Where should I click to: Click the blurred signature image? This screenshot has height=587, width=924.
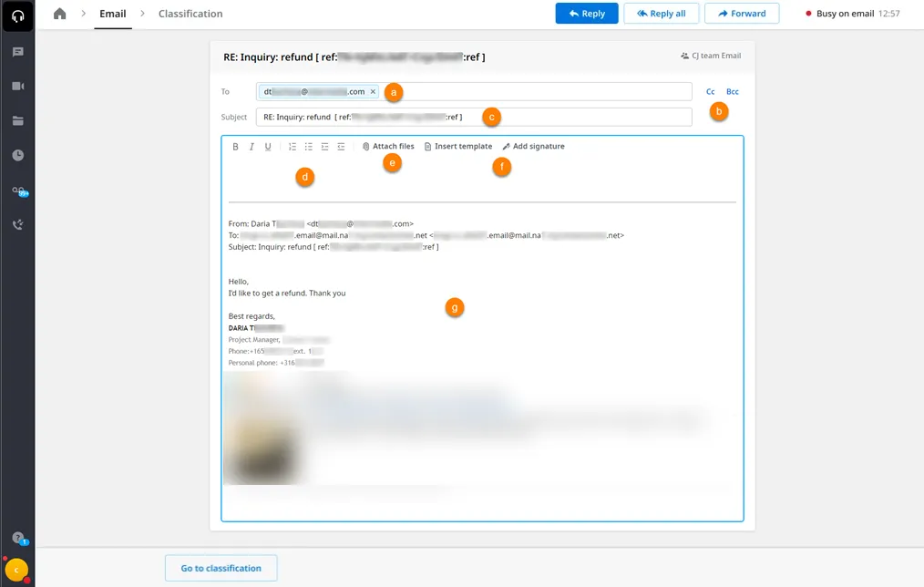262,430
